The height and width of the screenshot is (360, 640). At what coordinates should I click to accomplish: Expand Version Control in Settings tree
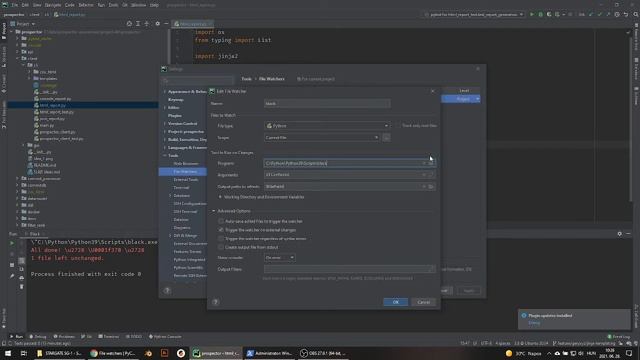[165, 124]
